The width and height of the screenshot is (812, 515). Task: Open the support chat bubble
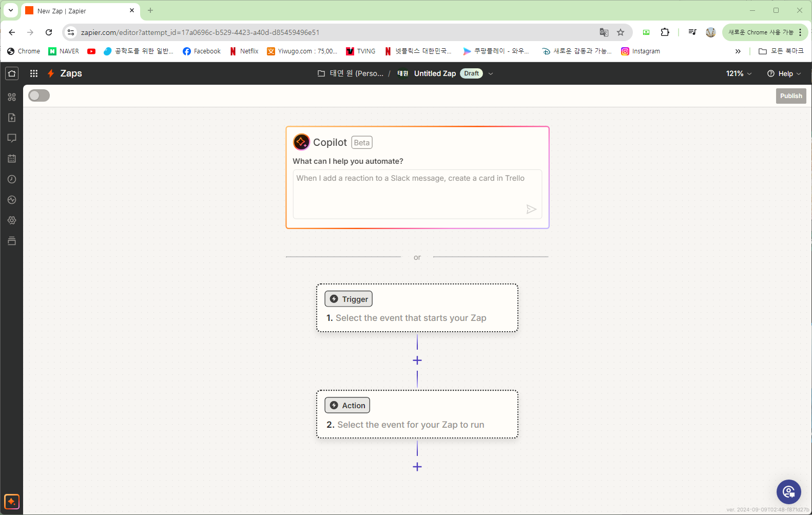click(789, 492)
